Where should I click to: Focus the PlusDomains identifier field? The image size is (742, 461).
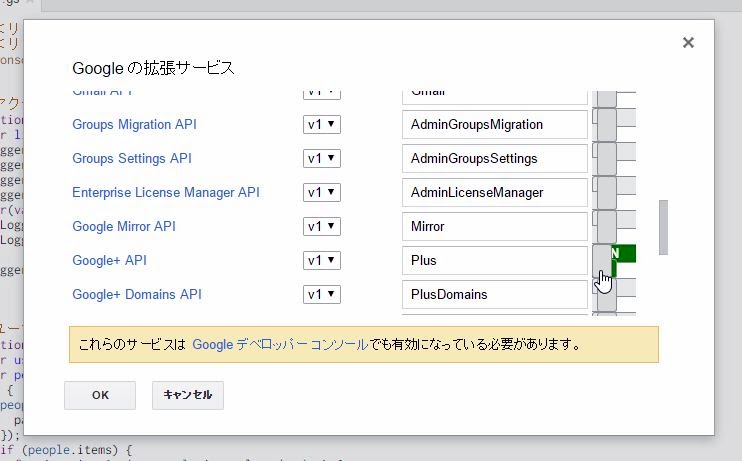tap(494, 294)
